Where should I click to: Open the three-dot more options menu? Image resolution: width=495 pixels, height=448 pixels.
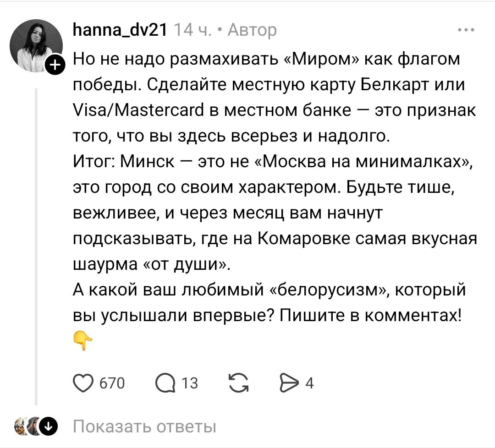[x=466, y=31]
